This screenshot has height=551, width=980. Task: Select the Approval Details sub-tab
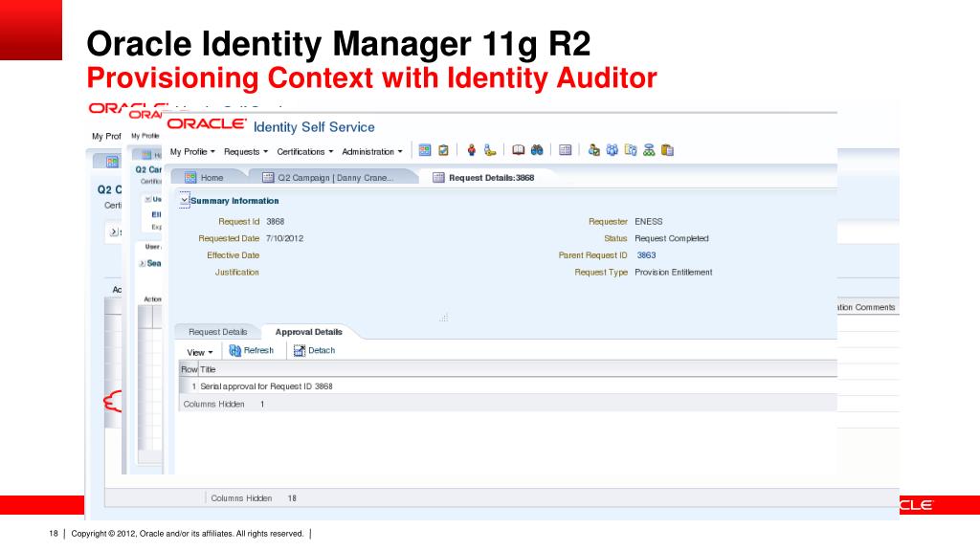309,332
